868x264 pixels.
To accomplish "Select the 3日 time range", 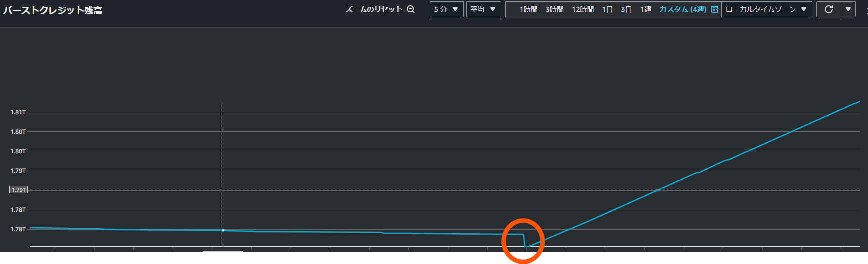I will tap(626, 9).
